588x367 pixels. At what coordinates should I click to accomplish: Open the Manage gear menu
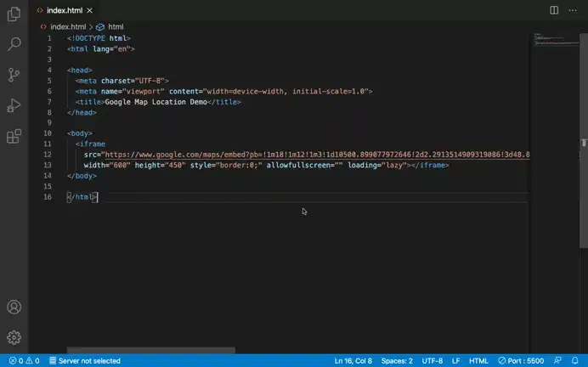coord(14,337)
